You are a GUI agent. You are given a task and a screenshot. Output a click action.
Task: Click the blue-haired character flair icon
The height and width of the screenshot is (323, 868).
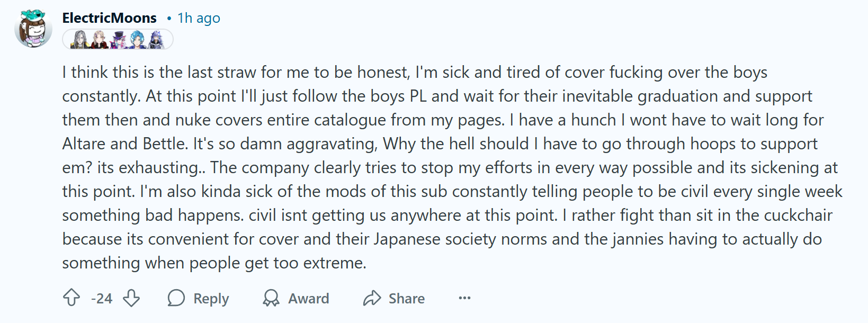click(137, 40)
